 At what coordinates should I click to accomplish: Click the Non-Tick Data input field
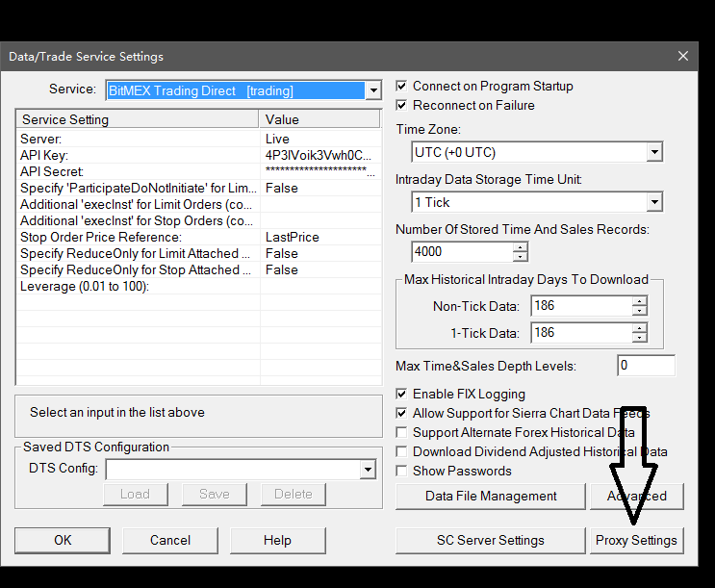click(x=582, y=306)
